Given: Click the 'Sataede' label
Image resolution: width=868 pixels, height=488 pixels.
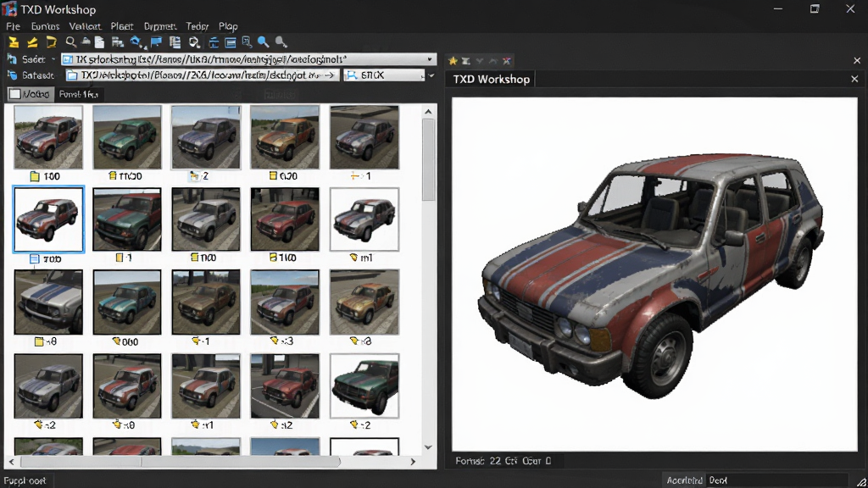Looking at the screenshot, I should point(38,75).
